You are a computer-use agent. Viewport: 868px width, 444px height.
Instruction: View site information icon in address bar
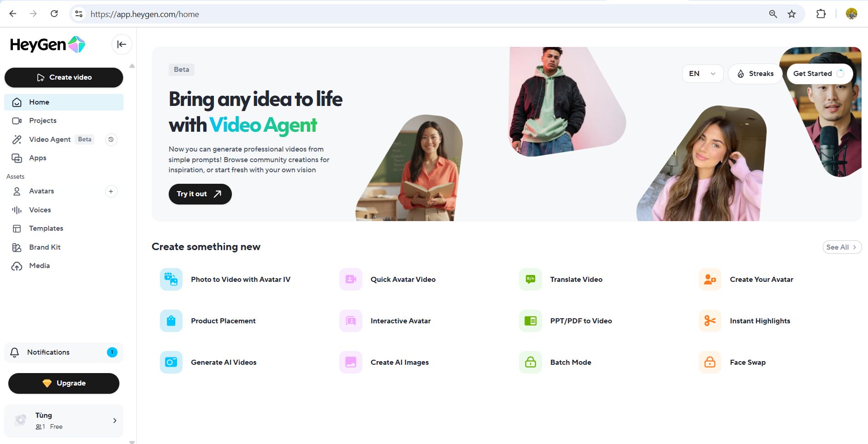[79, 14]
